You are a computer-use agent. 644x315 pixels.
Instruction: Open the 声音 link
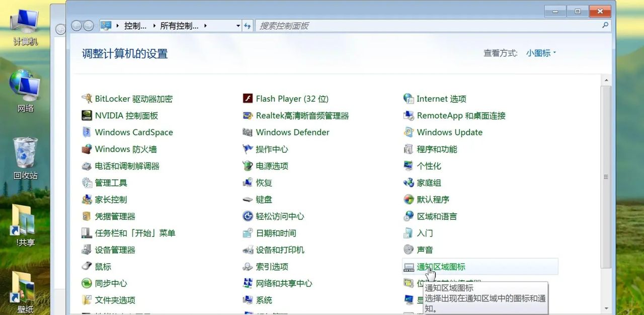pos(425,250)
